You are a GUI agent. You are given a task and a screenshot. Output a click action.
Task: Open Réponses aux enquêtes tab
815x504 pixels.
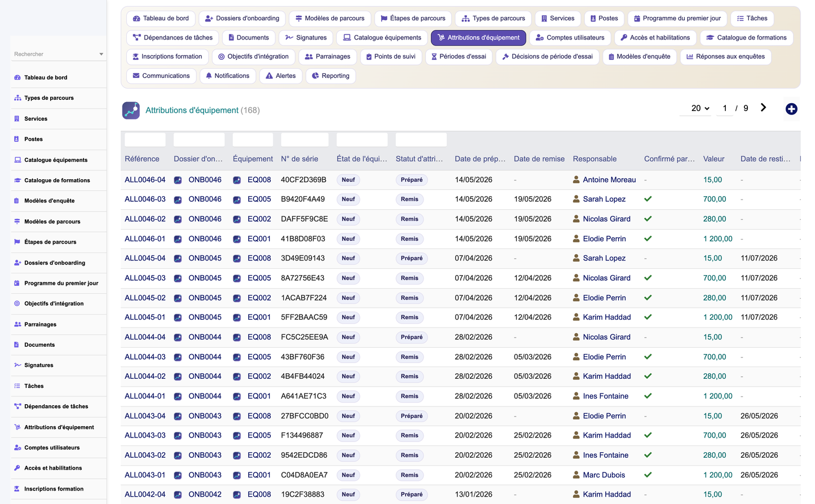point(725,57)
